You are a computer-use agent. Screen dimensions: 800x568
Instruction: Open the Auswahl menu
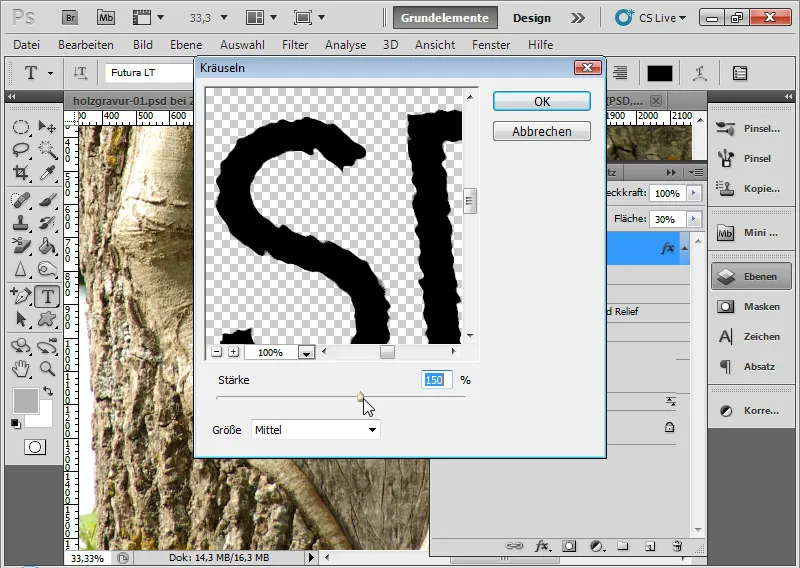click(x=242, y=45)
